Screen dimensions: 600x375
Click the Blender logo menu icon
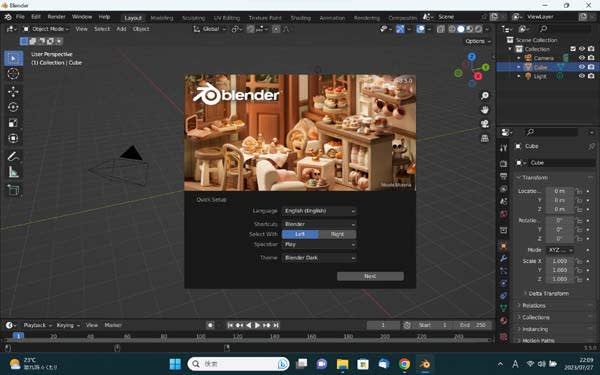[8, 17]
